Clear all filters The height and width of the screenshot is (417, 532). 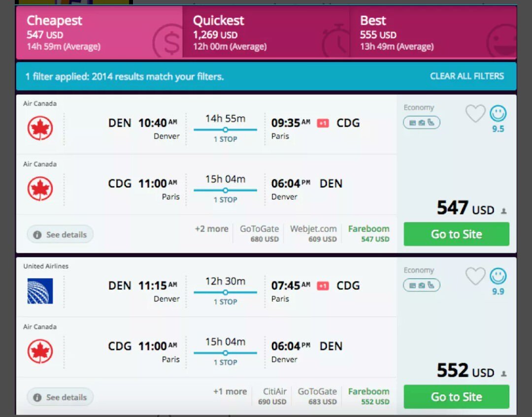click(x=467, y=76)
